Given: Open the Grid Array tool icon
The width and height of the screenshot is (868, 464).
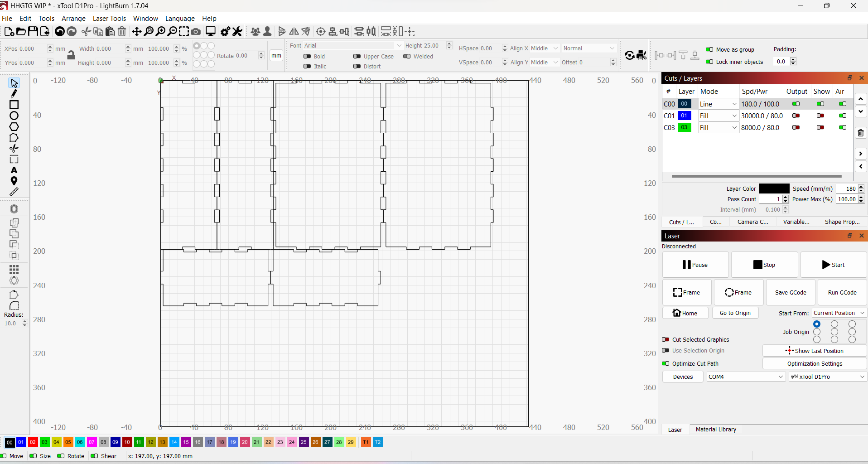Looking at the screenshot, I should pyautogui.click(x=14, y=270).
